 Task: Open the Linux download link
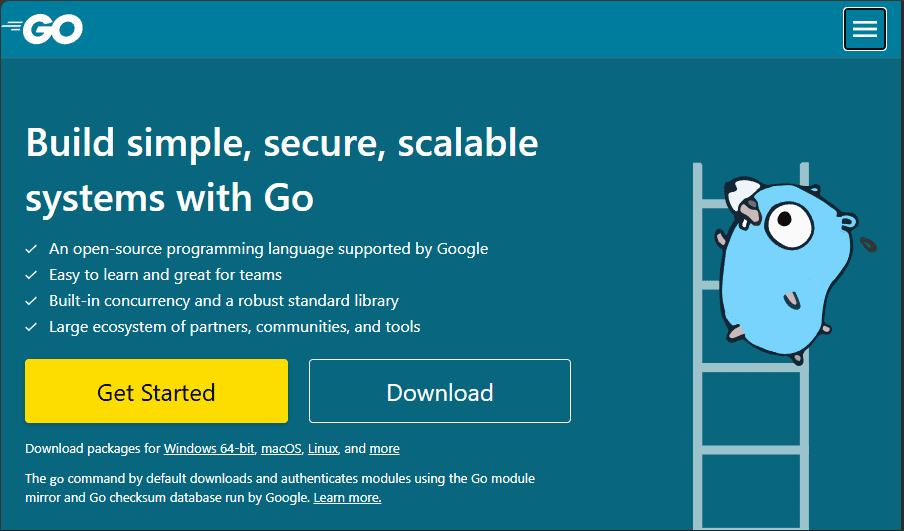323,449
